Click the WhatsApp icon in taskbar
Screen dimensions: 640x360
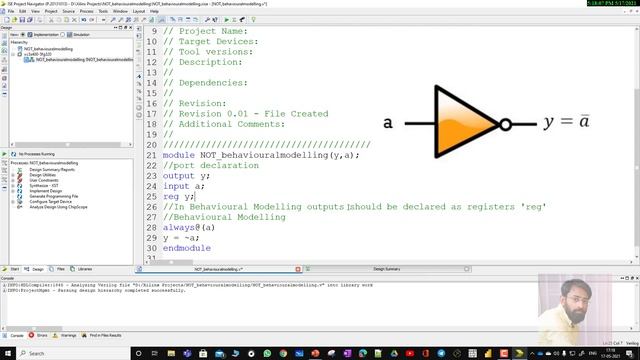(x=267, y=353)
